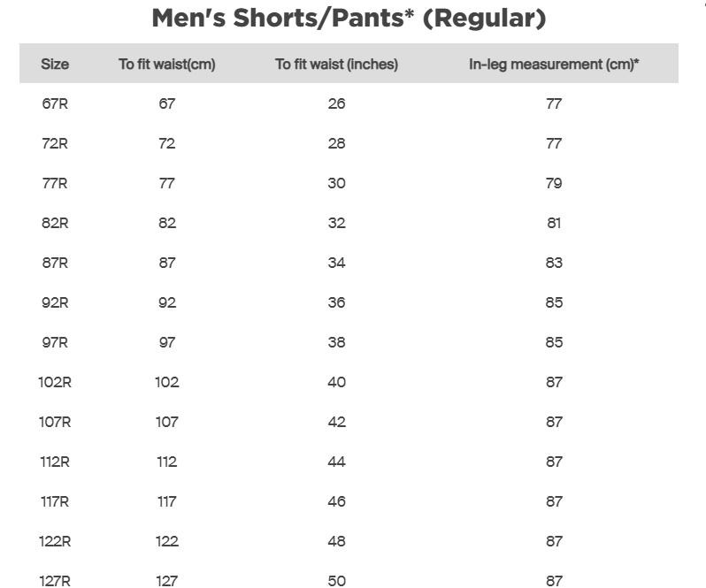Click the Size column header
The width and height of the screenshot is (706, 588).
point(55,65)
